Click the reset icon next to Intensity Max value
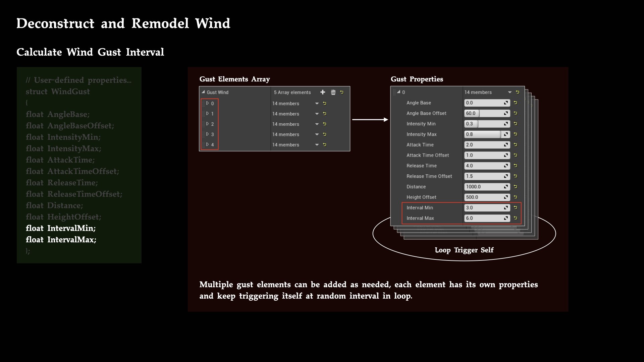This screenshot has height=362, width=644. (515, 134)
